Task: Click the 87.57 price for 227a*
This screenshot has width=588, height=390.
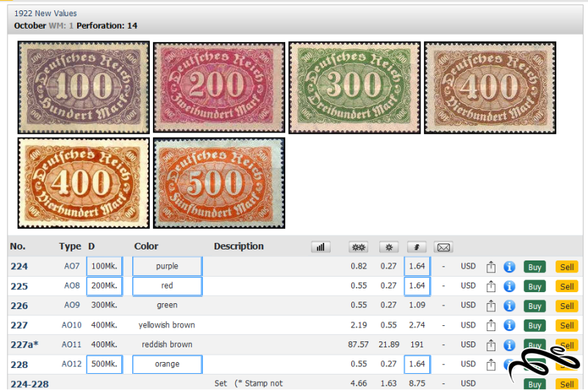Action: 358,344
